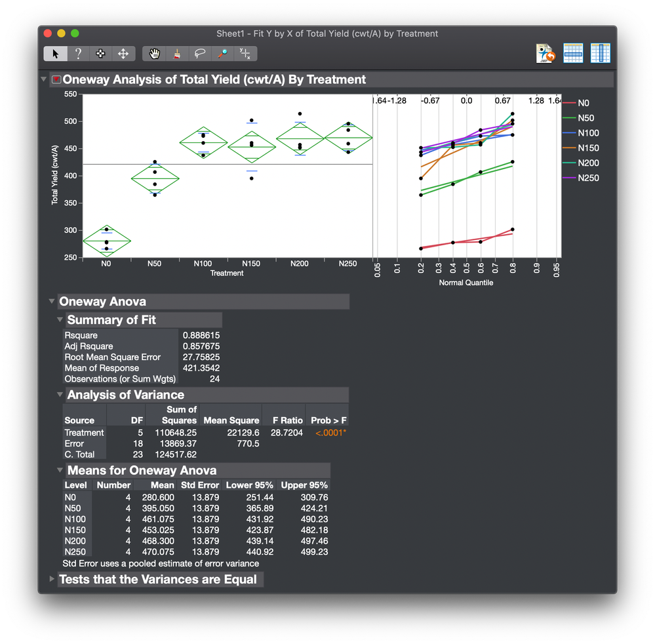Image resolution: width=655 pixels, height=644 pixels.
Task: Click the N50 legend color line
Action: coord(569,118)
